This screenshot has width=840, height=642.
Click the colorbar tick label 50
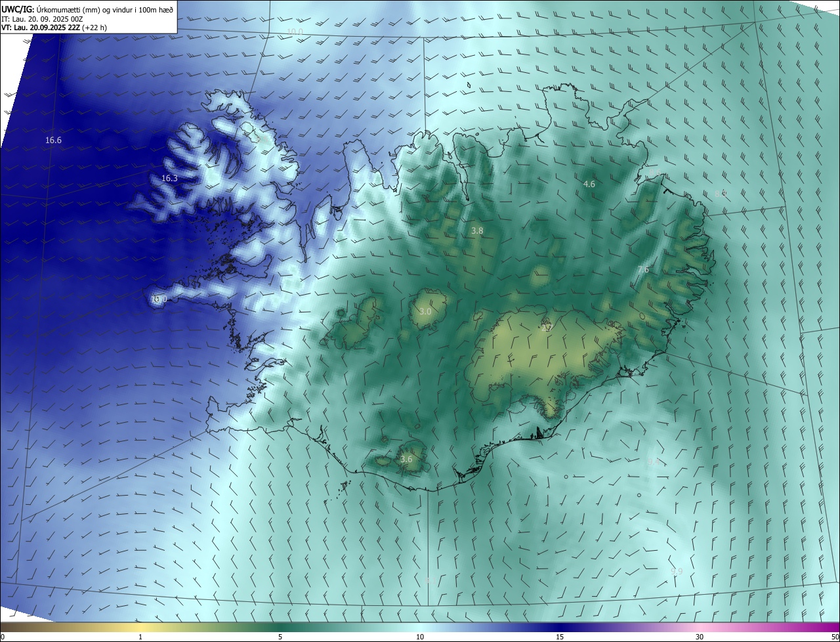tap(835, 637)
